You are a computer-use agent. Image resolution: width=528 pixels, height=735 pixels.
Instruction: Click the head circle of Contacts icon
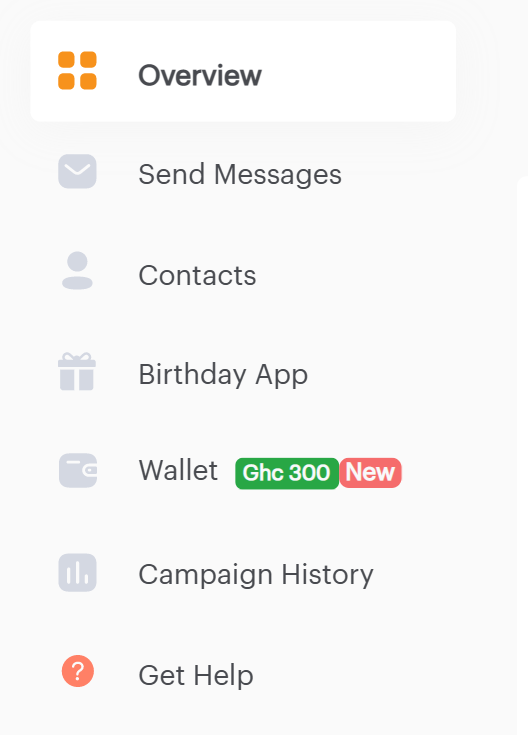pyautogui.click(x=77, y=262)
